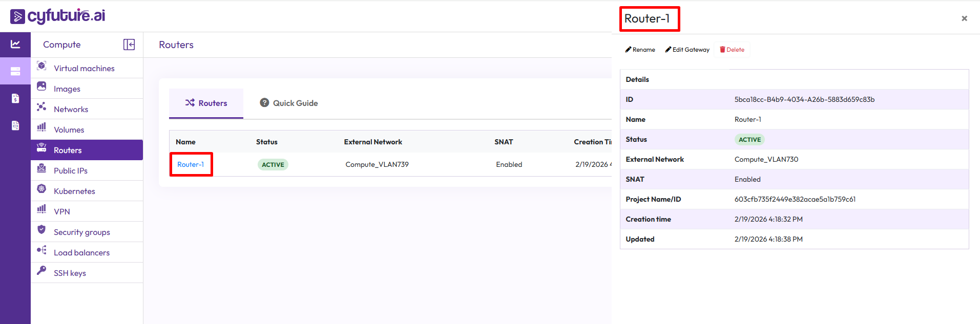Click the Kubernetes wheel icon
The height and width of the screenshot is (324, 980).
[42, 189]
